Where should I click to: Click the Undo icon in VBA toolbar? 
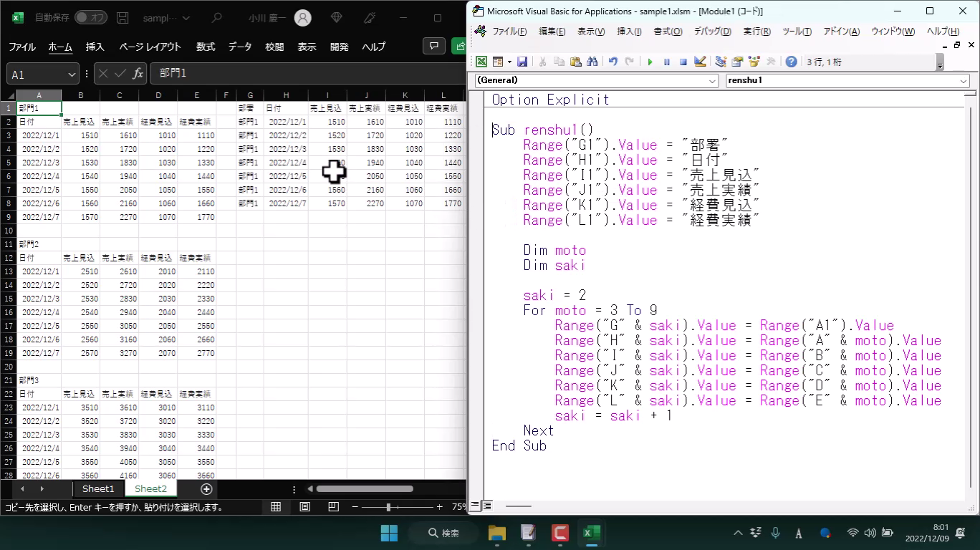[613, 62]
